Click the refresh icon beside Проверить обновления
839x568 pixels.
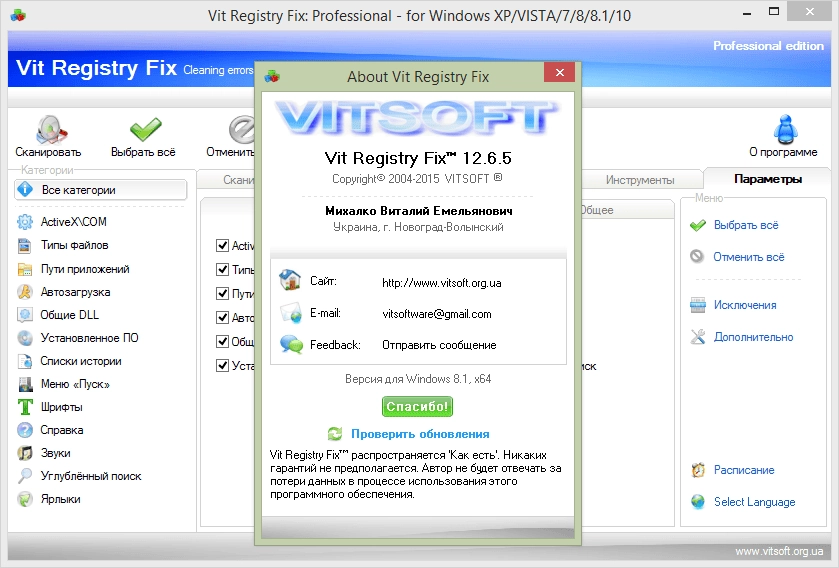tap(335, 434)
